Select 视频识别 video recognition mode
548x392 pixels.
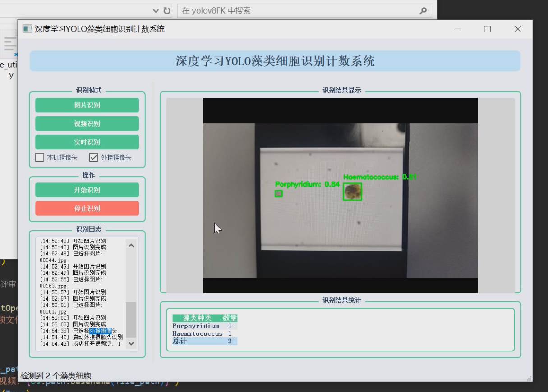87,123
